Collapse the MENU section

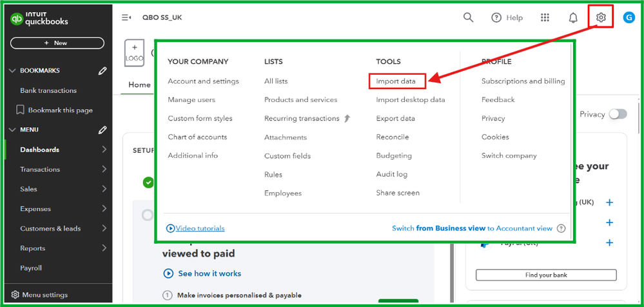tap(12, 130)
